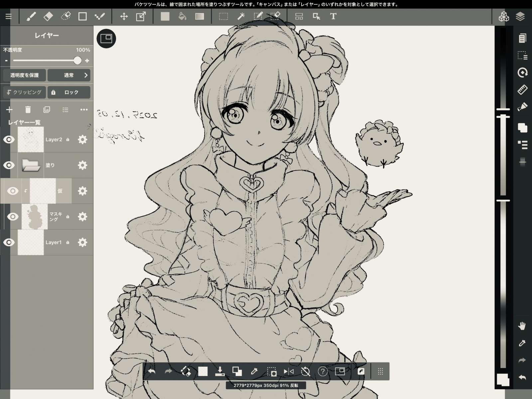The image size is (532, 399).
Task: Click the opacity slider handle
Action: 77,61
